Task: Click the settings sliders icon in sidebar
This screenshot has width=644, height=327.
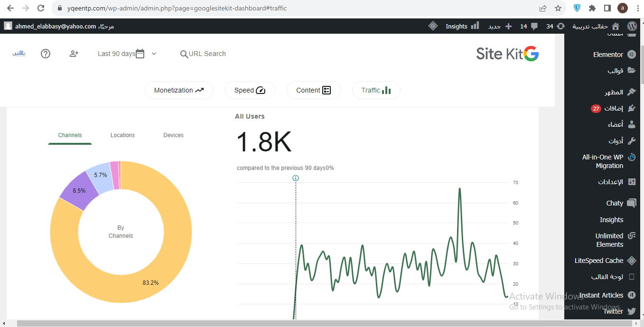Action: pos(632,182)
